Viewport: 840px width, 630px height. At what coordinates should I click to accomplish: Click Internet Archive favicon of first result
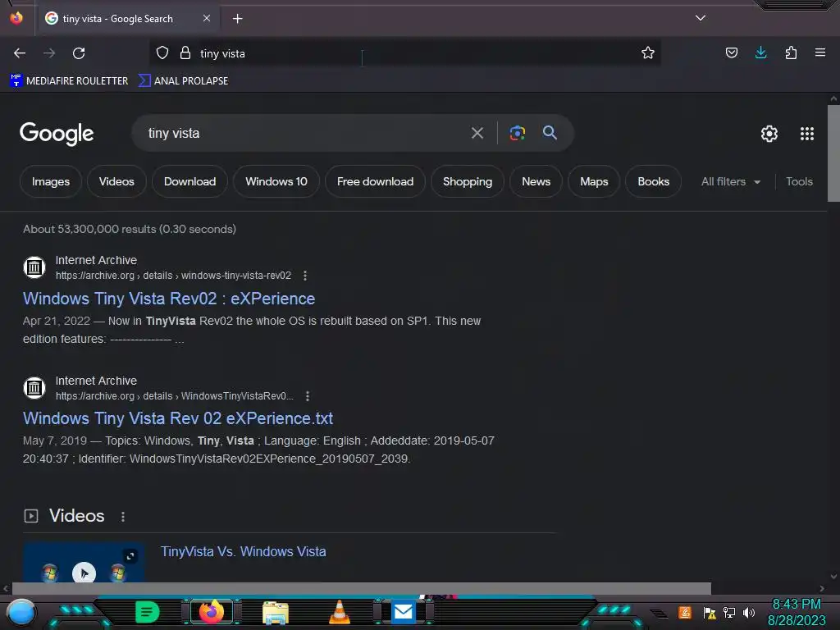[x=34, y=267]
